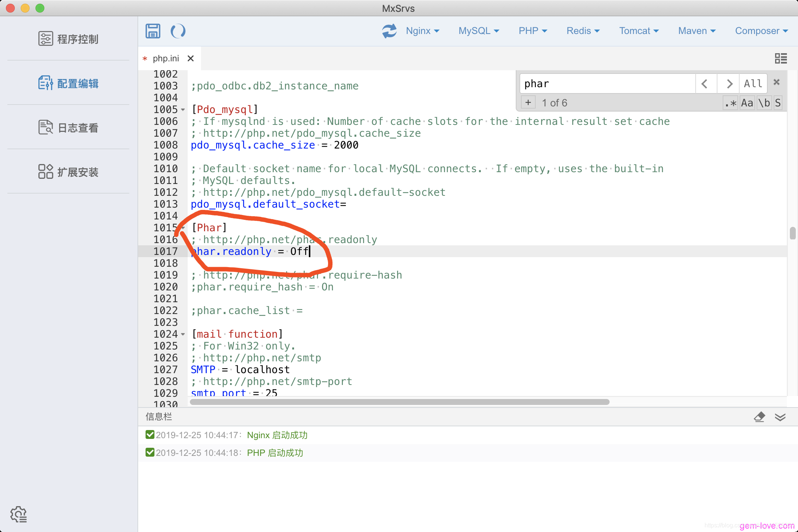Go to previous search match

click(x=705, y=84)
